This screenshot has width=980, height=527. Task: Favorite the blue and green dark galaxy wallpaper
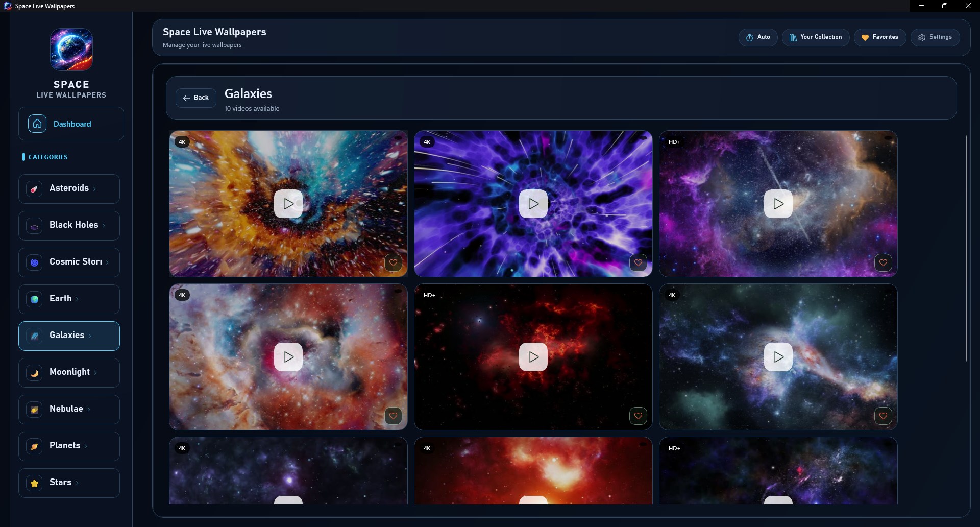(883, 416)
